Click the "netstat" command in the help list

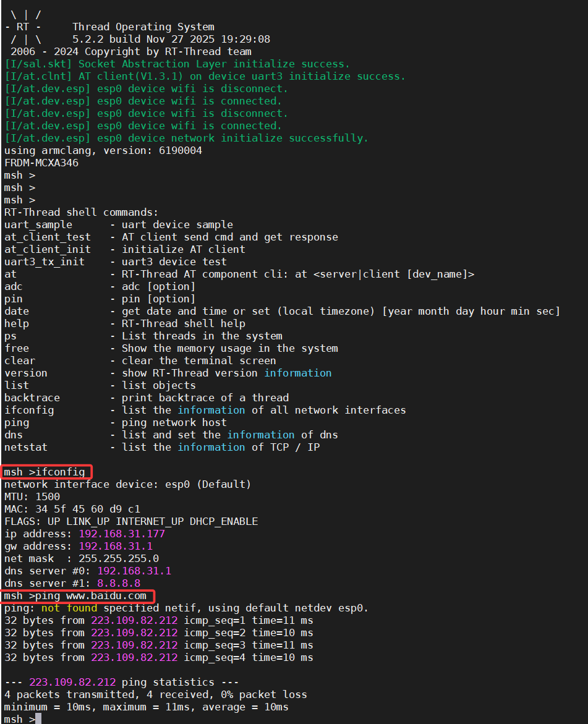(x=26, y=447)
